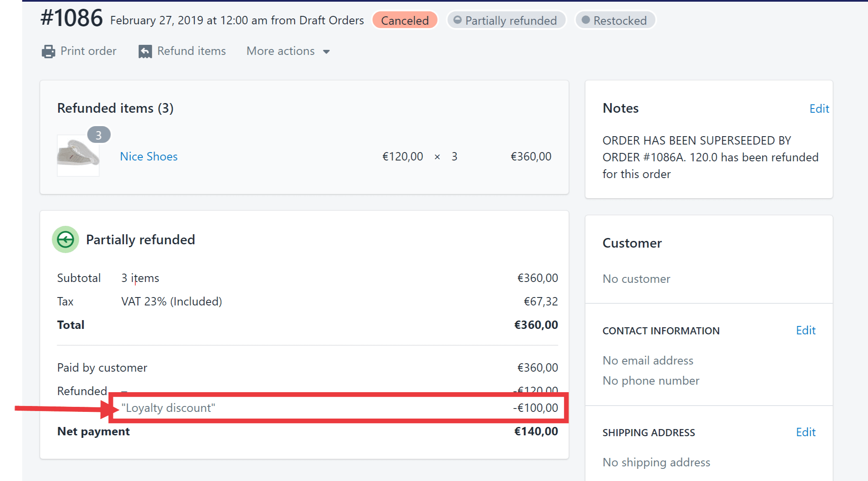Open the Nice Shoes product link
Screen dimensions: 868x481
[149, 156]
